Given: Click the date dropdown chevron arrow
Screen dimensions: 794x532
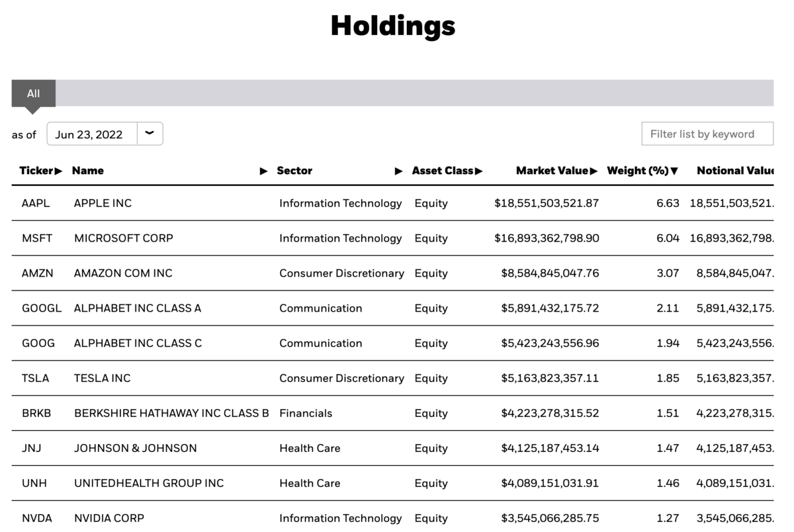Looking at the screenshot, I should tap(150, 134).
